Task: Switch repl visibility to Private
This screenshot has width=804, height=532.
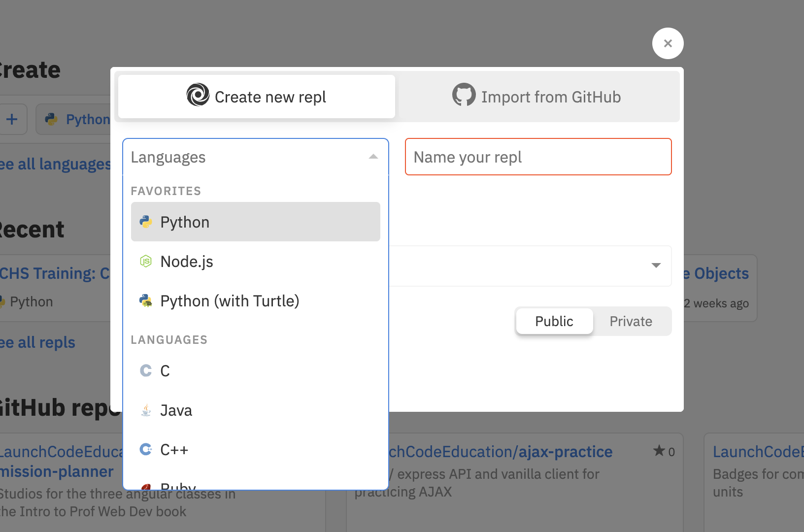Action: click(x=631, y=322)
